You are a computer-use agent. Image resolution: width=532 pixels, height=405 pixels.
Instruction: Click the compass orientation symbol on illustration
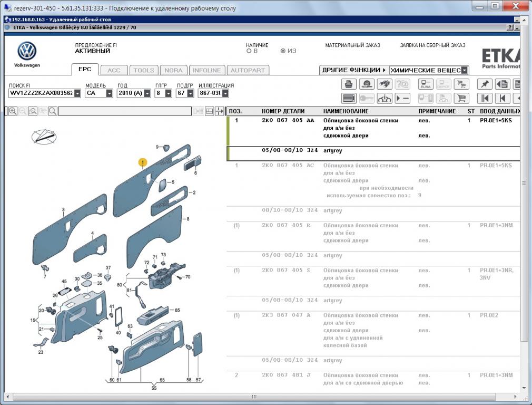tap(44, 137)
